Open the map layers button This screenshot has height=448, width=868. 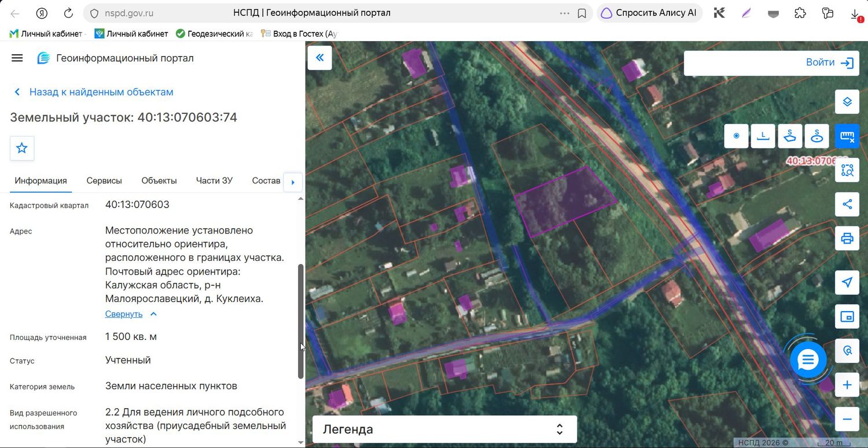[847, 102]
